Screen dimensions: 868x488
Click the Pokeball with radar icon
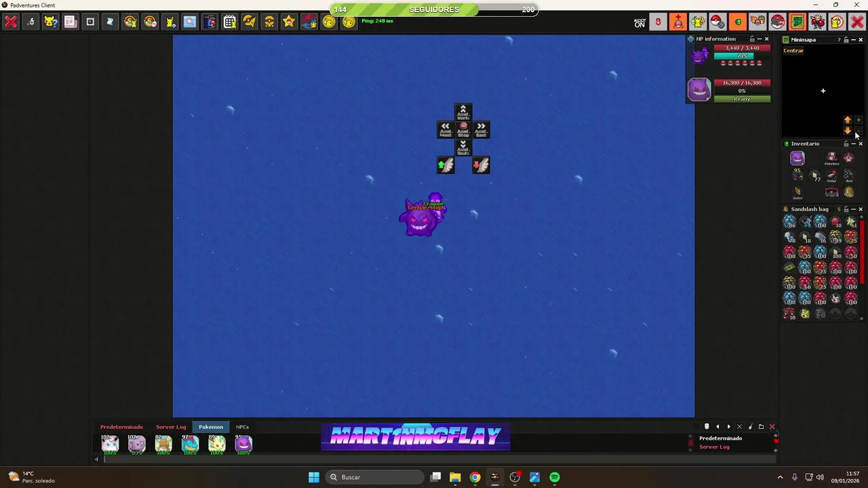pos(717,22)
